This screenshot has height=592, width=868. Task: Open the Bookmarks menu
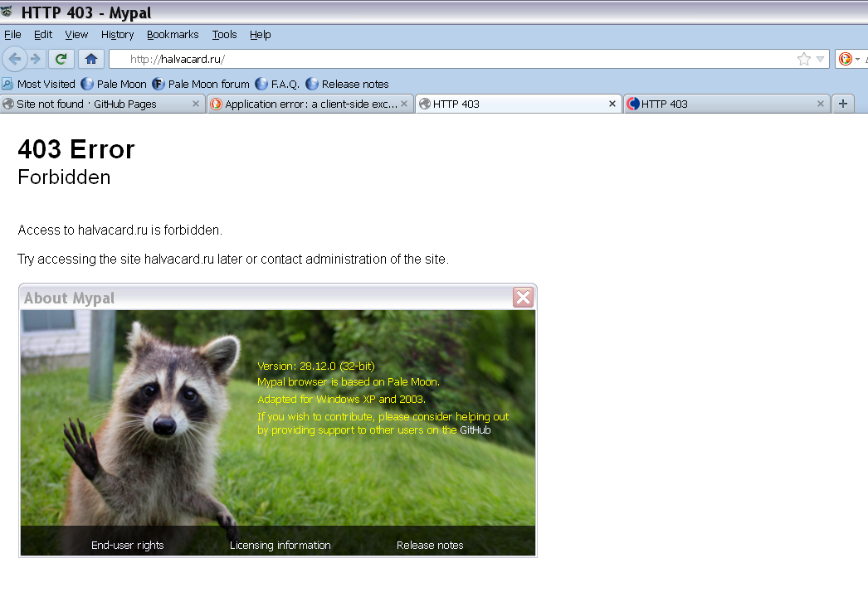(x=173, y=35)
